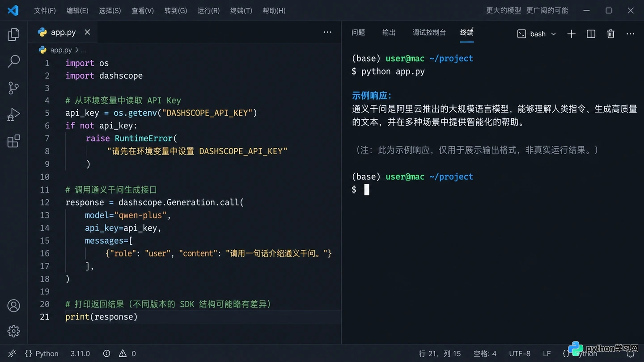Open the Extensions view
This screenshot has height=362, width=644.
[x=14, y=141]
